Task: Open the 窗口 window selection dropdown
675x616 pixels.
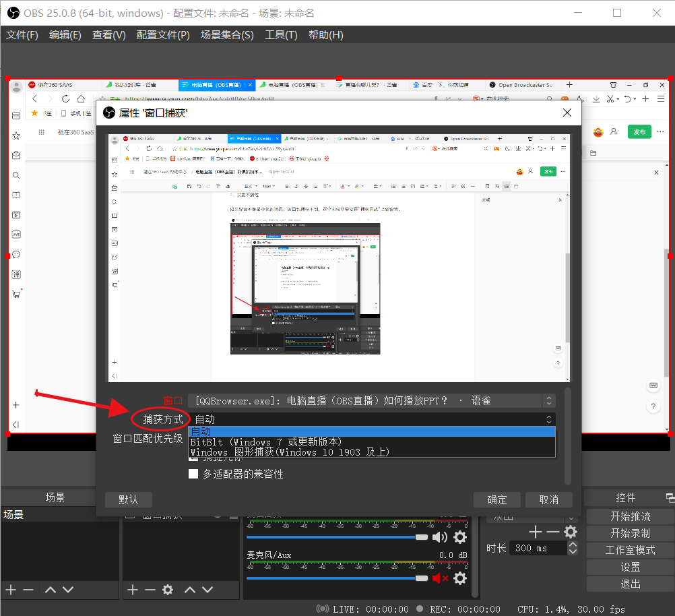Action: click(372, 401)
